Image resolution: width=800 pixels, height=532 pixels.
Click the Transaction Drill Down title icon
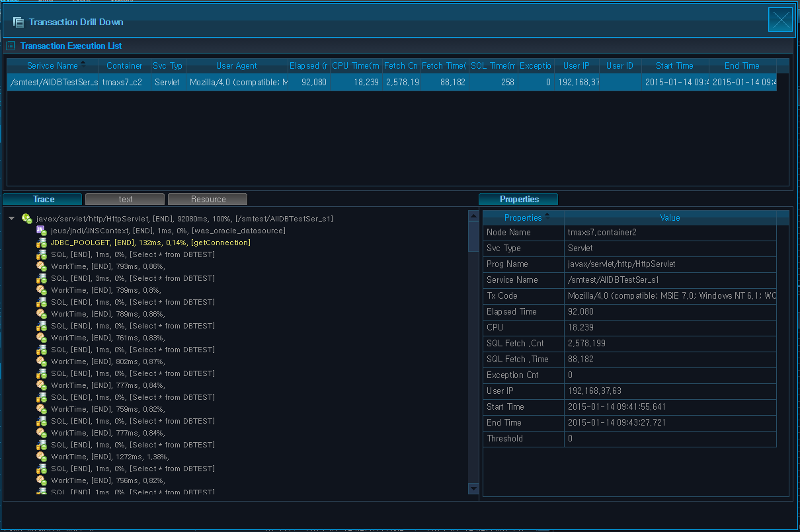click(19, 22)
